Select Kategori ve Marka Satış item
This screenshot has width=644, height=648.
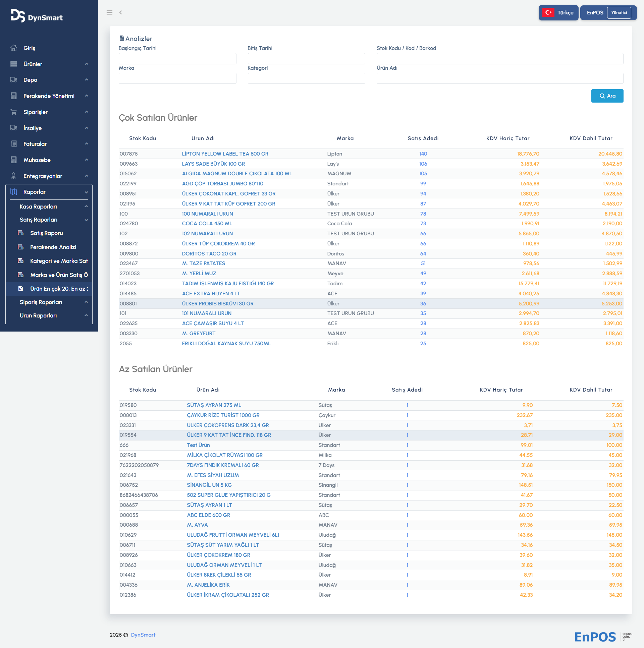tap(59, 261)
